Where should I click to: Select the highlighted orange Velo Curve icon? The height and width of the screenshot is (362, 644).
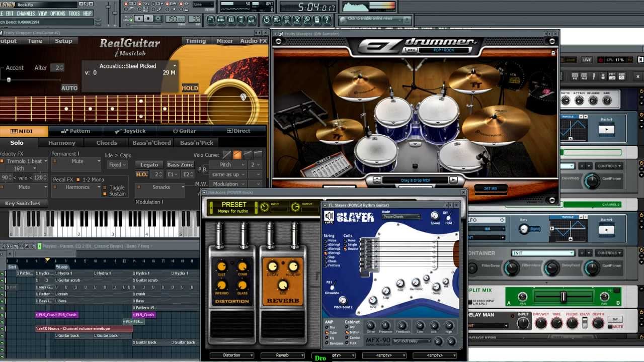(237, 155)
